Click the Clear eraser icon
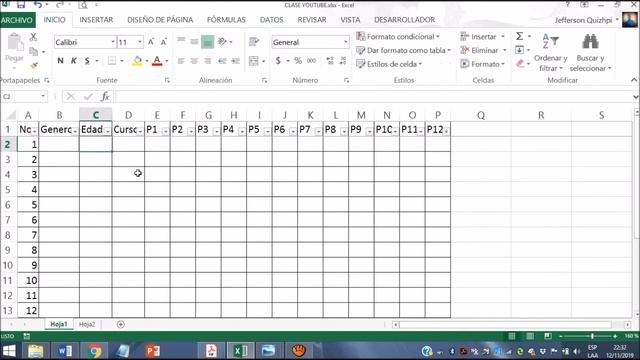The height and width of the screenshot is (360, 640). click(x=520, y=64)
